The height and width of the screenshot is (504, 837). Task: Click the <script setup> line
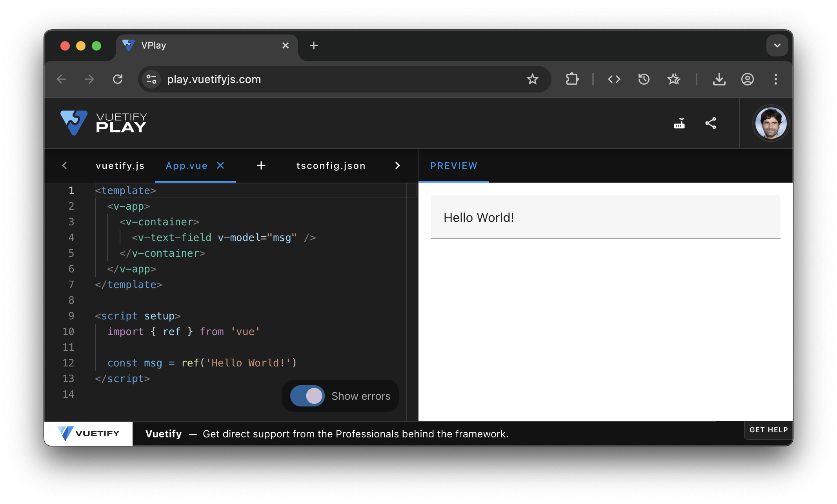(x=138, y=316)
